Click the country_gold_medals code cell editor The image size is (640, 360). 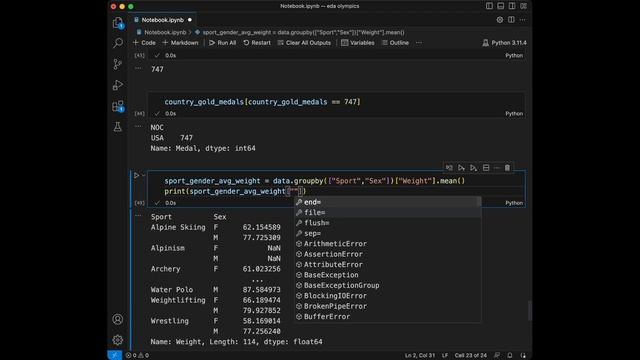[x=336, y=102]
